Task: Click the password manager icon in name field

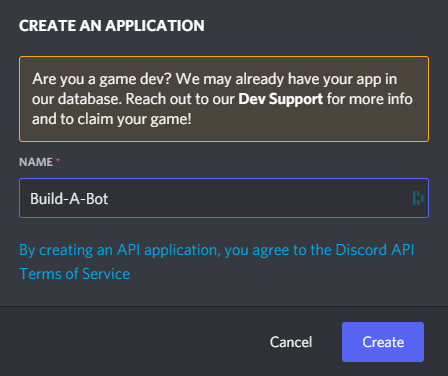Action: click(418, 198)
